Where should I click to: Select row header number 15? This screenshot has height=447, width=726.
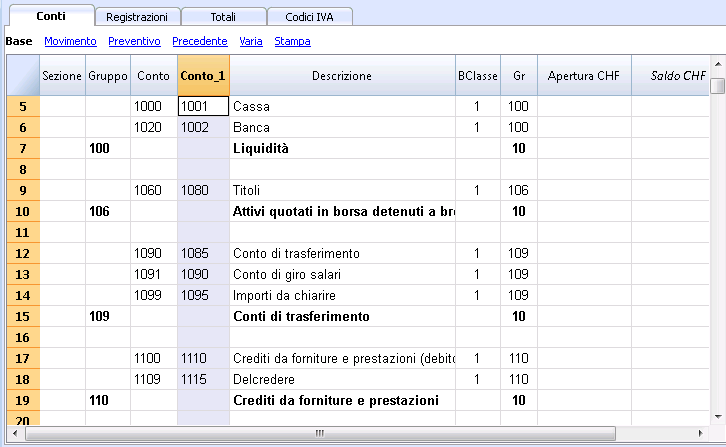point(23,317)
